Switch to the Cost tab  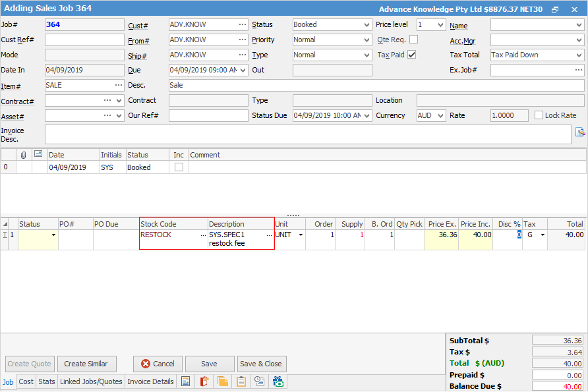click(26, 381)
